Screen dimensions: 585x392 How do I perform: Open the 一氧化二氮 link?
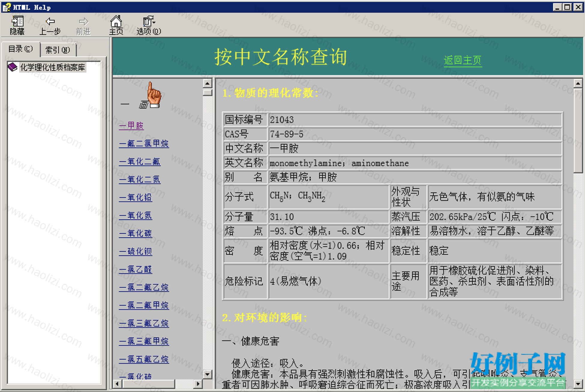pos(140,179)
